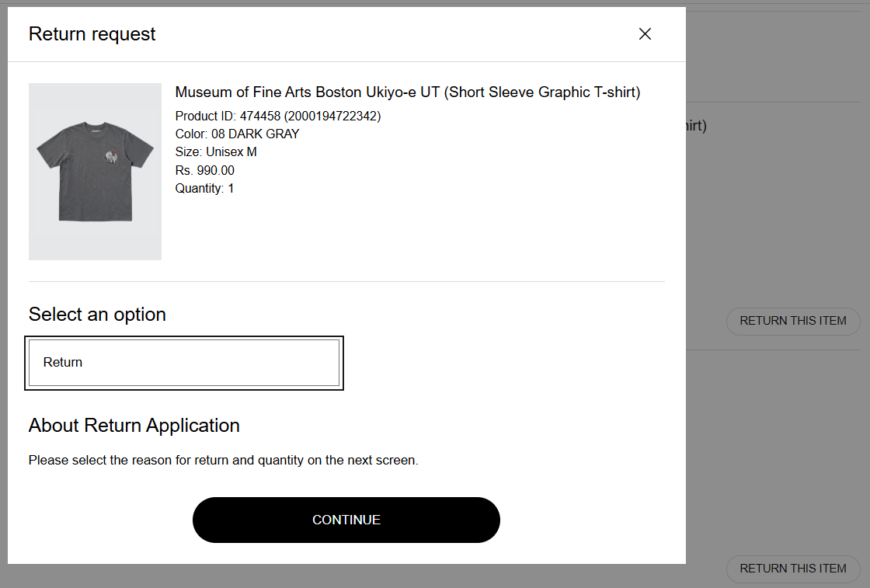
Task: Close the Return request dialog
Action: pos(645,34)
